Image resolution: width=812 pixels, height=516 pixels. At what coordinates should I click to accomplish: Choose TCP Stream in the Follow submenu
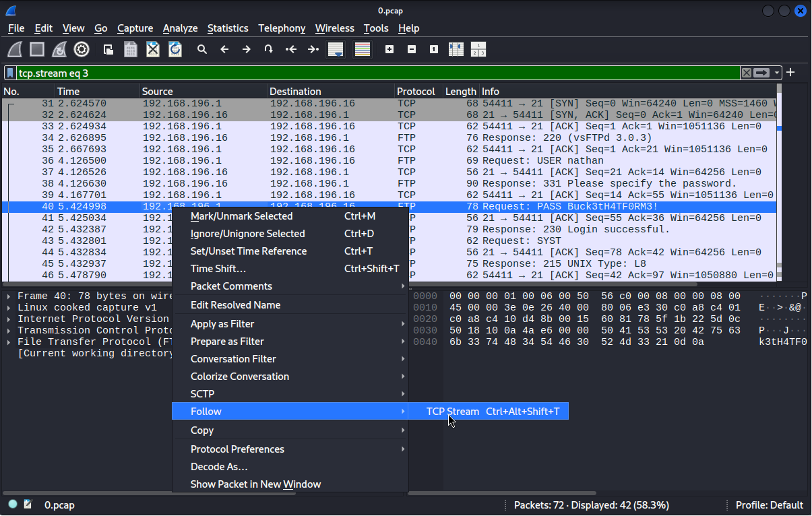[489, 411]
